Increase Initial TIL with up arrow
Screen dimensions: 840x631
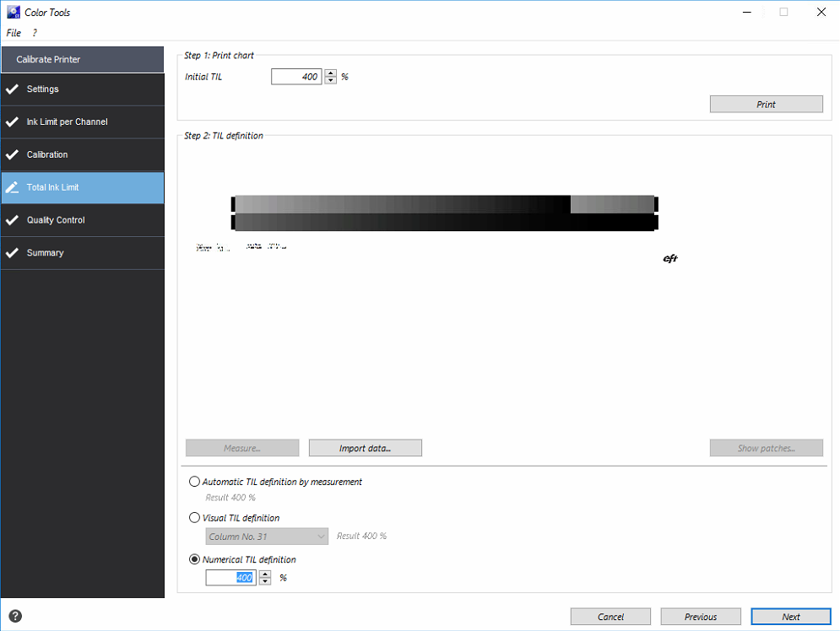point(331,73)
